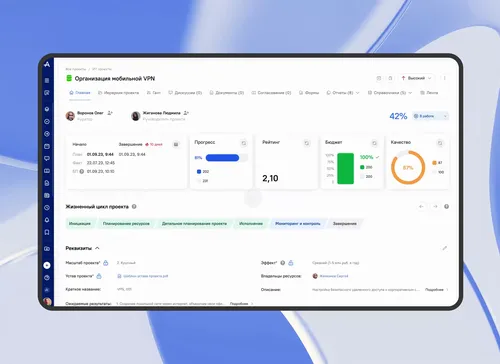
Task: Collapse the Реквизиты section
Action: point(97,248)
